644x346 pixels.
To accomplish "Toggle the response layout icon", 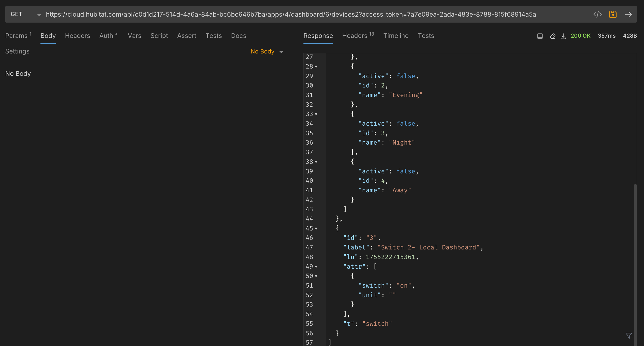I will tap(540, 36).
